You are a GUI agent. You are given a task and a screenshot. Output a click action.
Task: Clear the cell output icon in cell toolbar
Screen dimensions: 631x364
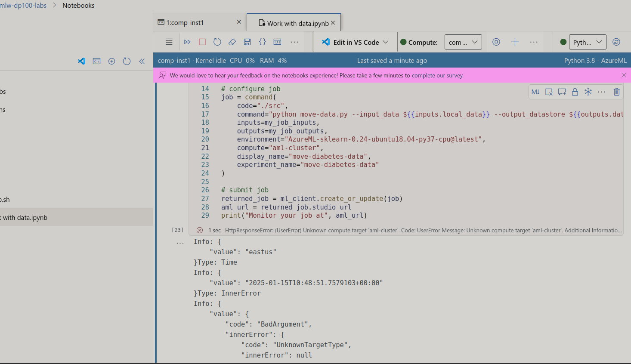coord(549,92)
